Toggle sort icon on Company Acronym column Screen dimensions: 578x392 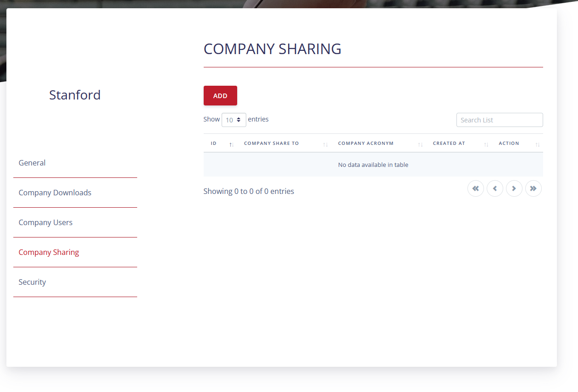pyautogui.click(x=420, y=144)
